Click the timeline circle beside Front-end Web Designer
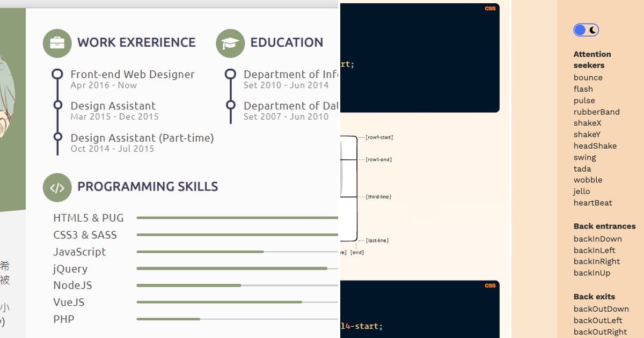This screenshot has height=338, width=644. [x=57, y=74]
